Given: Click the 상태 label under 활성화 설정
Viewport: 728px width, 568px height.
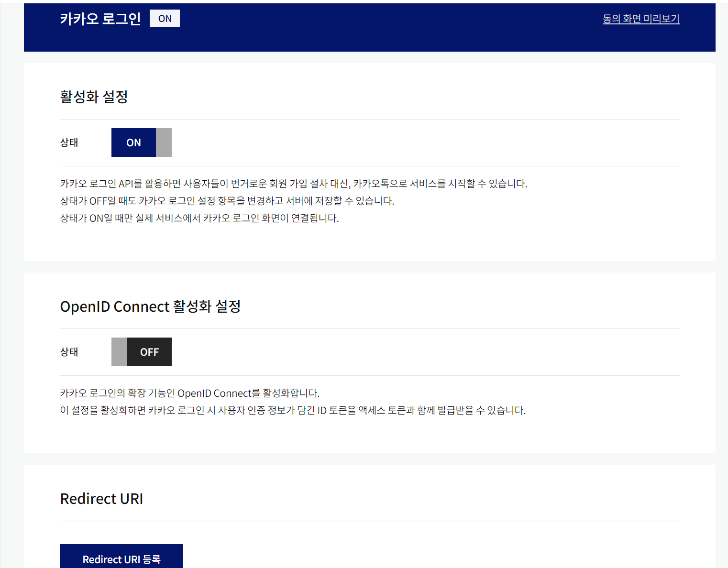Looking at the screenshot, I should [69, 142].
